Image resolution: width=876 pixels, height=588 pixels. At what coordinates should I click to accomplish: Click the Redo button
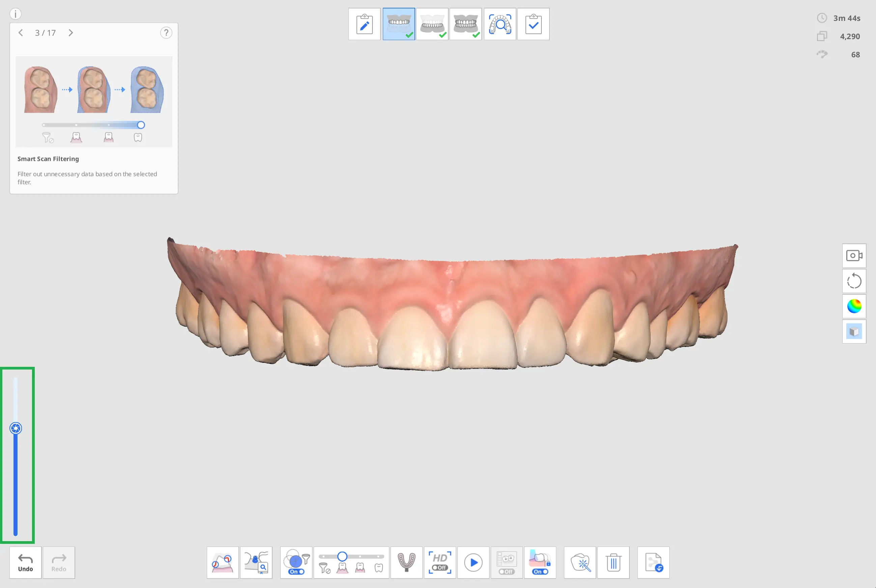[x=59, y=562]
